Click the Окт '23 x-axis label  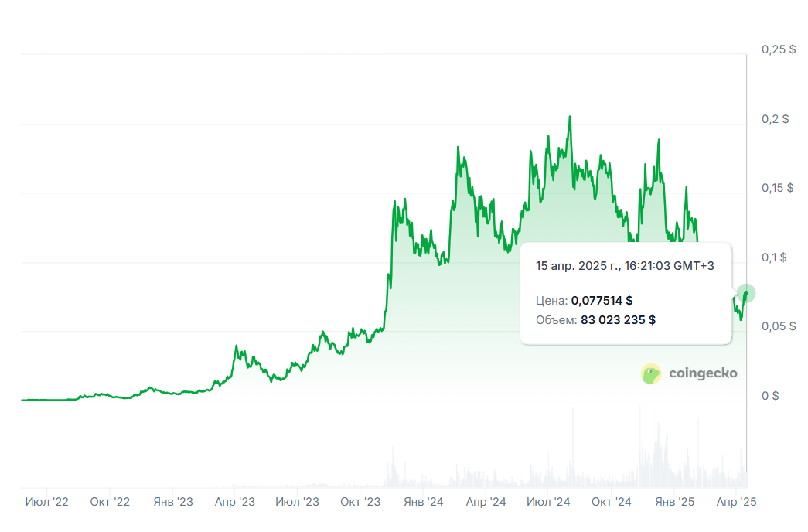pos(360,502)
